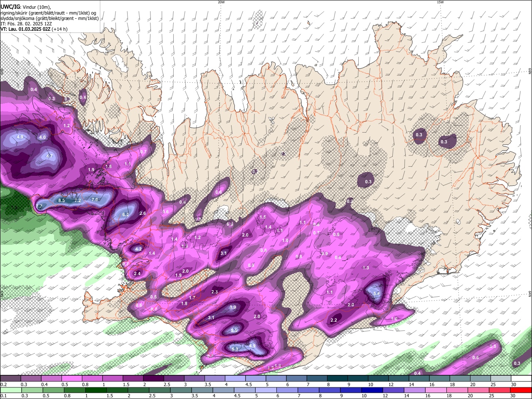The width and height of the screenshot is (532, 399).
Task: Click the 20W longitude label
Action: tap(222, 2)
